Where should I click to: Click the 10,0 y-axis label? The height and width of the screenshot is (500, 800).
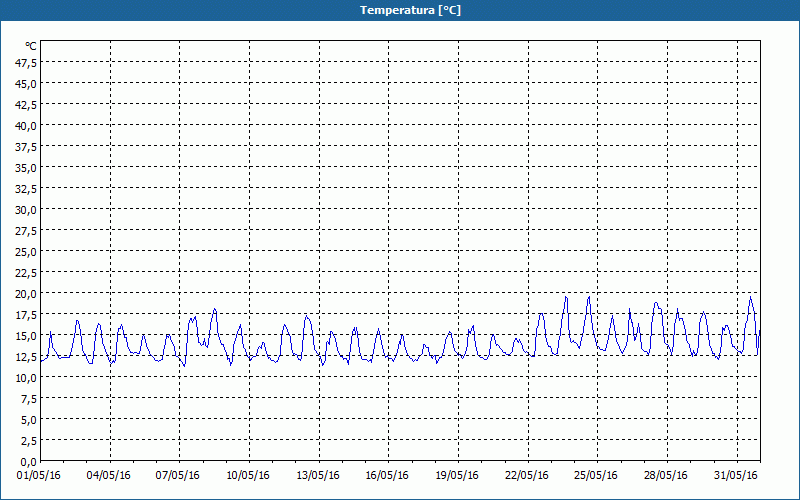tap(27, 378)
